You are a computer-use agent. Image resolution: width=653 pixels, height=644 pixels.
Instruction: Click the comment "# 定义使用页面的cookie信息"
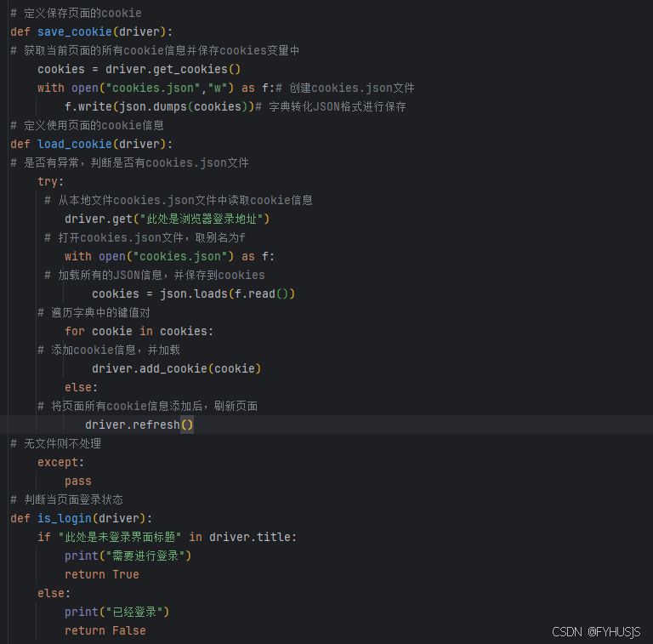coord(87,125)
